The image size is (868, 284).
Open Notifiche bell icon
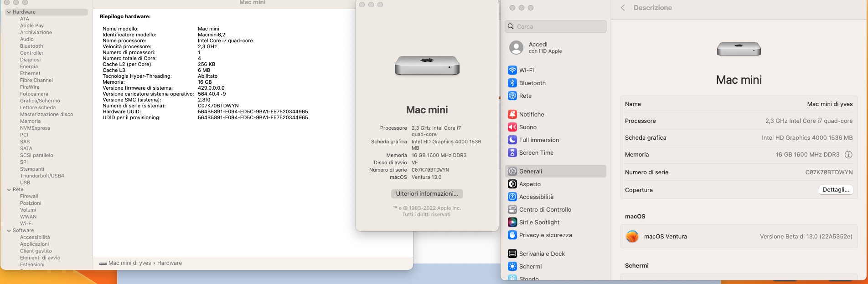512,114
